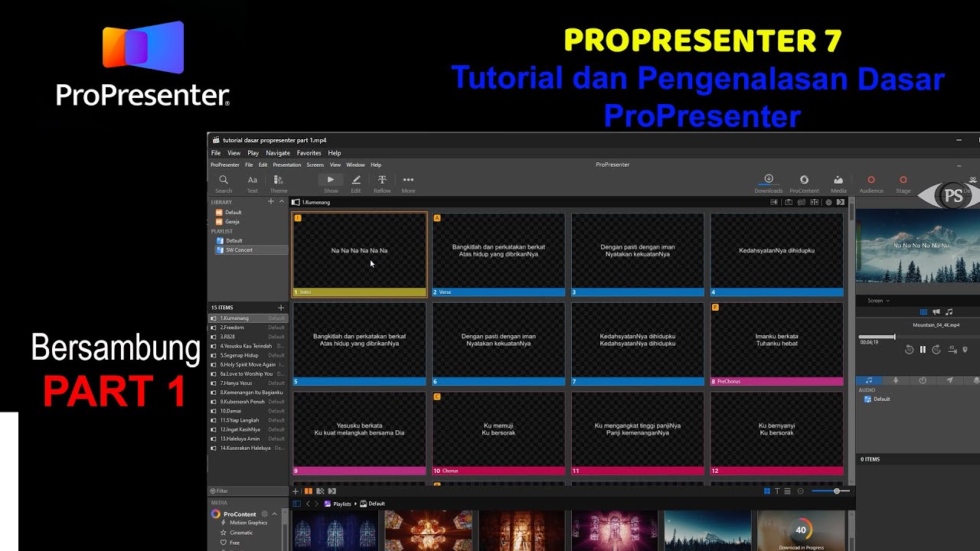The image size is (980, 551).
Task: Add an item to SW Concert playlist
Action: 280,308
